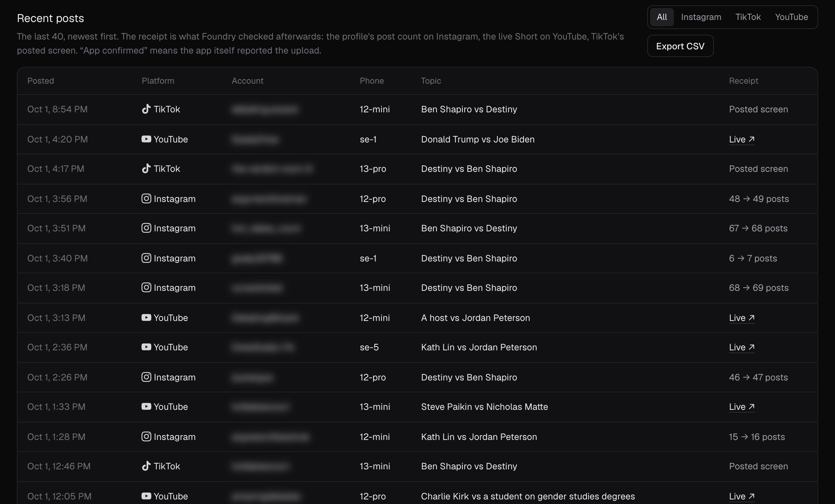Click the Platform column header
This screenshot has width=835, height=504.
[x=158, y=81]
